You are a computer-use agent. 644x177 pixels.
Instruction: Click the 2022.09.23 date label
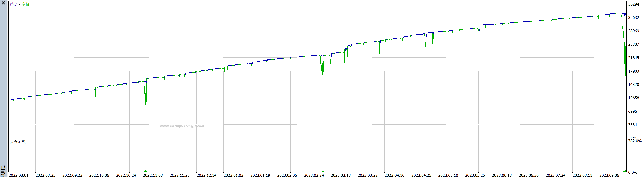pyautogui.click(x=72, y=175)
